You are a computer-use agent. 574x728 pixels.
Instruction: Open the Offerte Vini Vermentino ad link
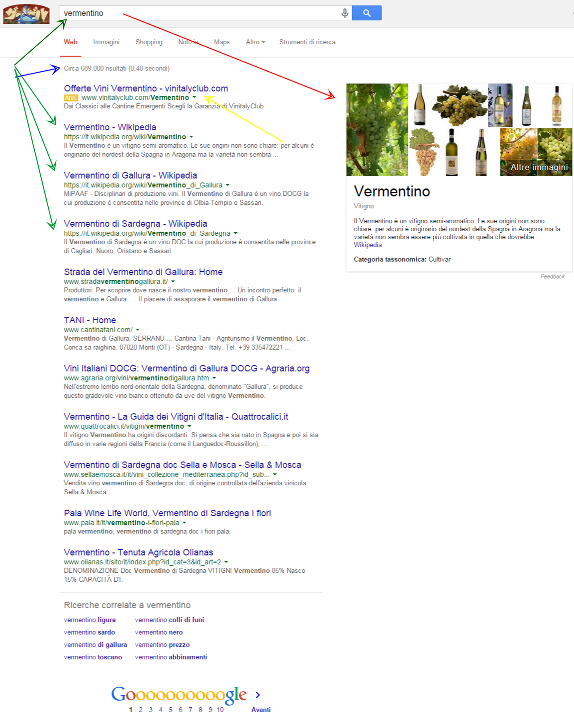coord(146,89)
